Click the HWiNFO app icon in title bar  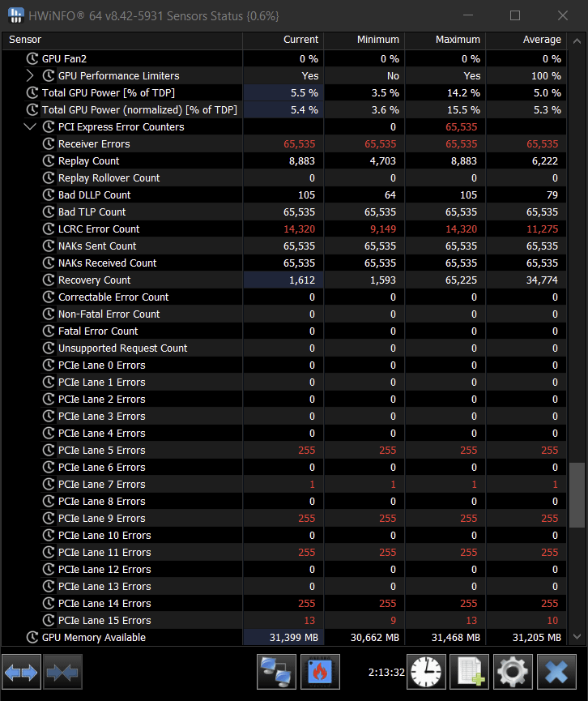[x=16, y=15]
